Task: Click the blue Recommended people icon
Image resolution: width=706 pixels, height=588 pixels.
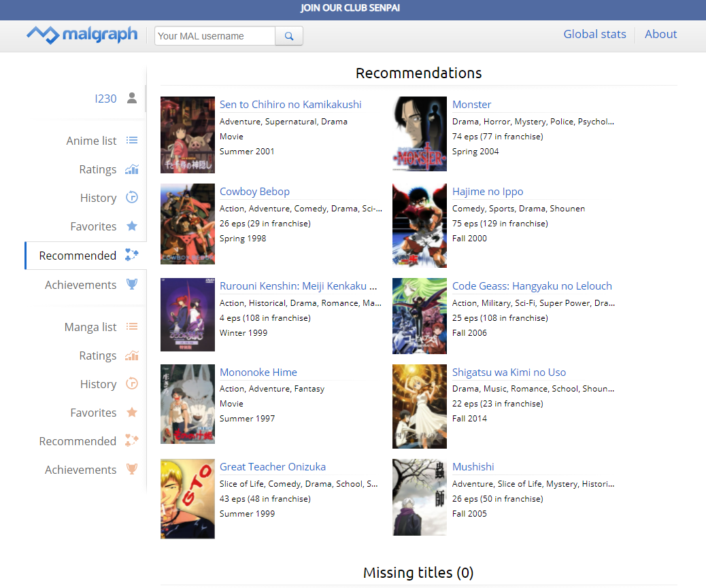Action: tap(132, 255)
